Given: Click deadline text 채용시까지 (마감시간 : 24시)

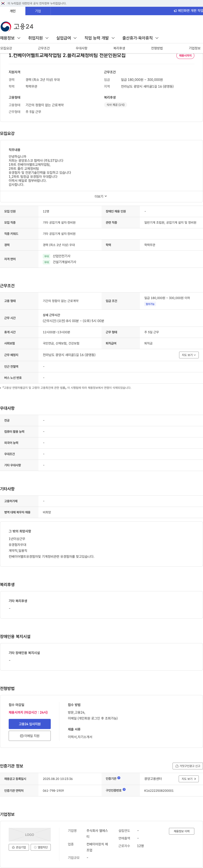Looking at the screenshot, I should [x=28, y=712].
